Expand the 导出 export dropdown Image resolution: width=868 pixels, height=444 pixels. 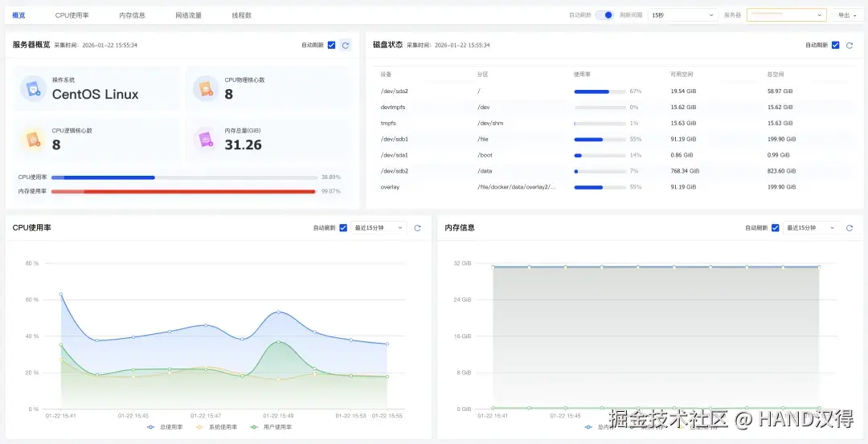[x=847, y=15]
